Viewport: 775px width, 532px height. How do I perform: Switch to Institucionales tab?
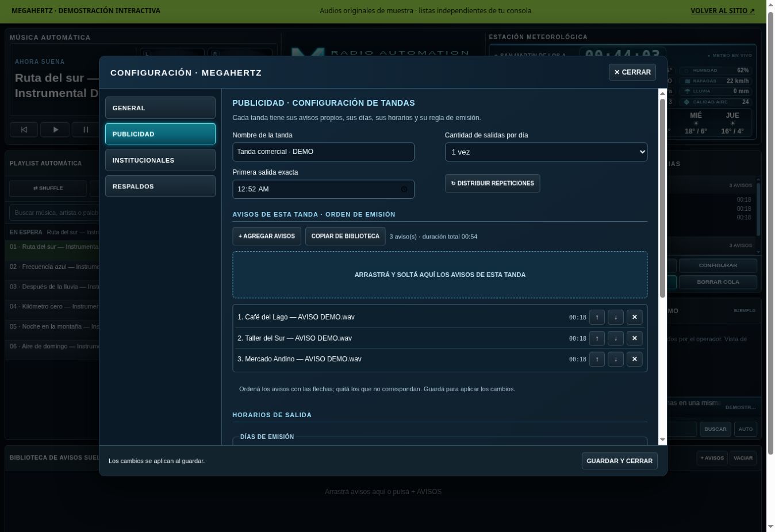click(160, 160)
